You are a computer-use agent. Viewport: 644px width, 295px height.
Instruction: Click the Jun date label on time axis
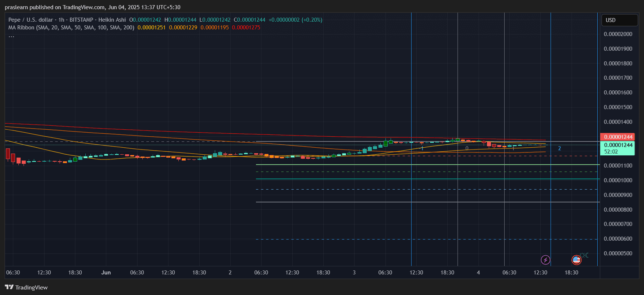(106, 273)
